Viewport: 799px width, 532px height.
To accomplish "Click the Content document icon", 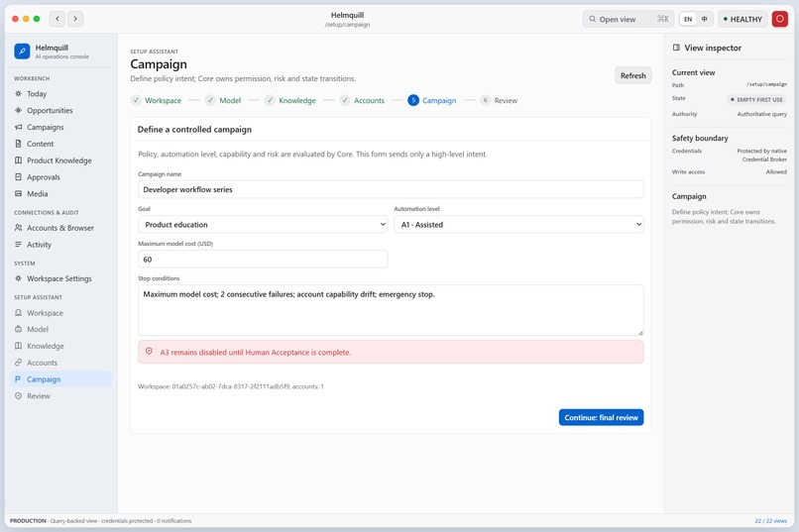I will 19,144.
